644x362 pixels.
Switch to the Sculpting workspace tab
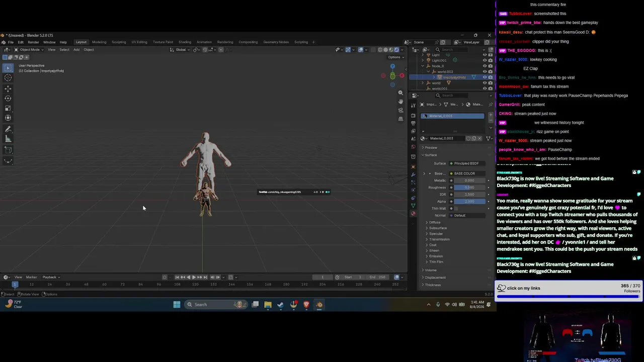click(119, 42)
